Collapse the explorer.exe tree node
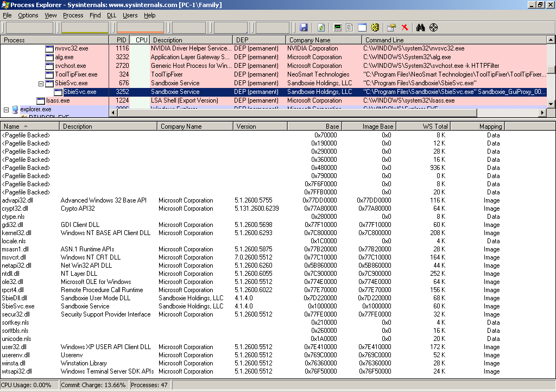Screen dimensions: 556x392 (x=6, y=110)
